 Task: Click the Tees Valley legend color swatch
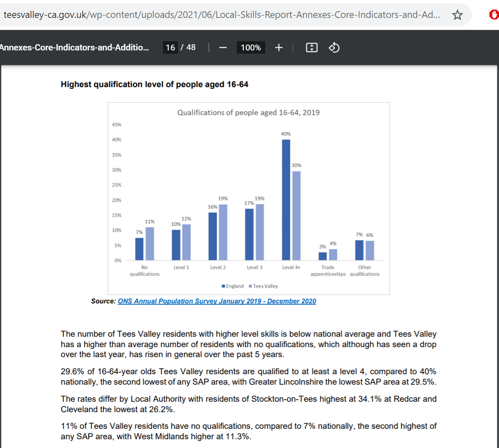pos(251,286)
